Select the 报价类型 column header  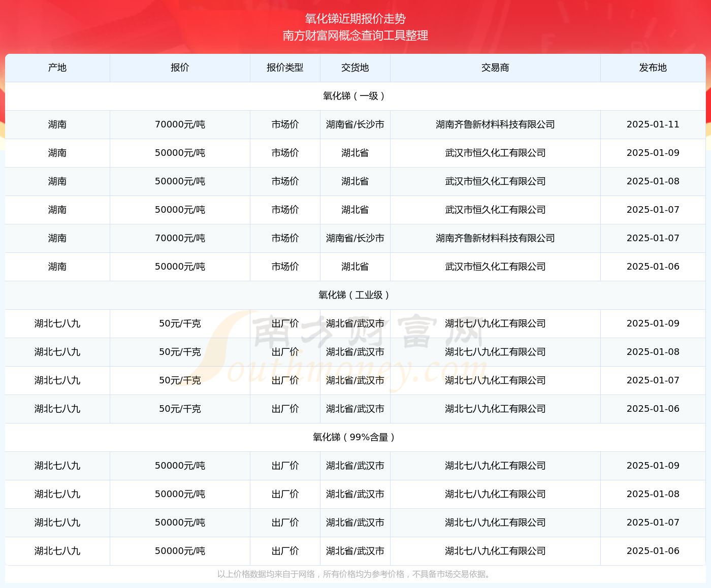click(285, 68)
